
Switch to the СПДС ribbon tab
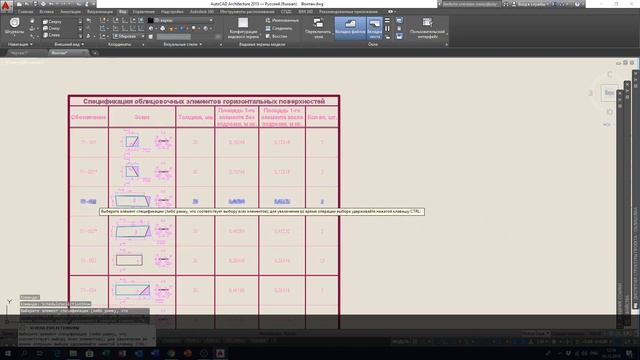coord(286,12)
